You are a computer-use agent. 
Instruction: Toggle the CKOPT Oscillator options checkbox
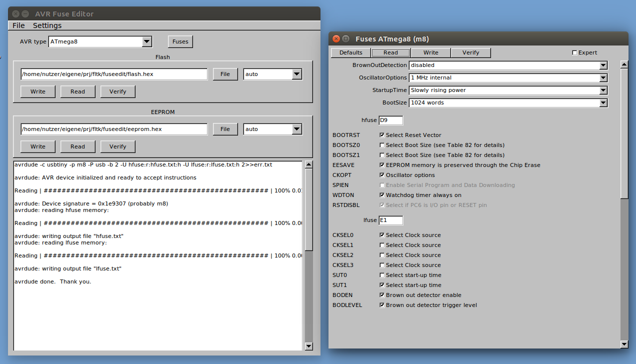pyautogui.click(x=382, y=175)
